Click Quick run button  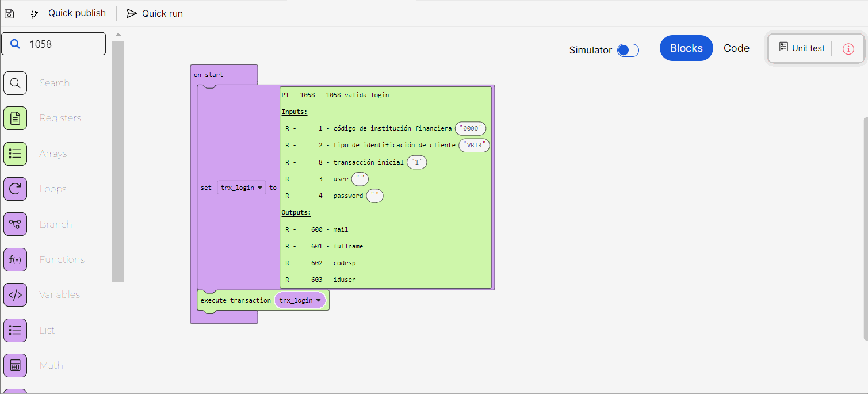[x=155, y=13]
